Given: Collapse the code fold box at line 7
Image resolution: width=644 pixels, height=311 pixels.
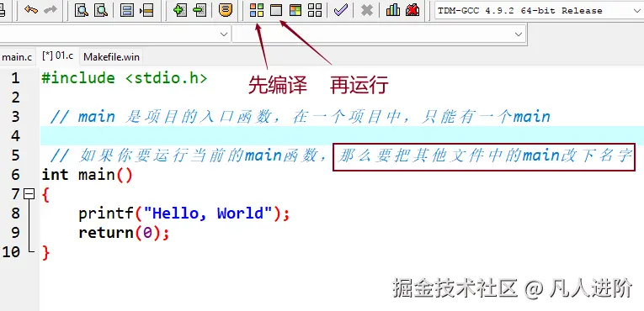Looking at the screenshot, I should pos(29,193).
